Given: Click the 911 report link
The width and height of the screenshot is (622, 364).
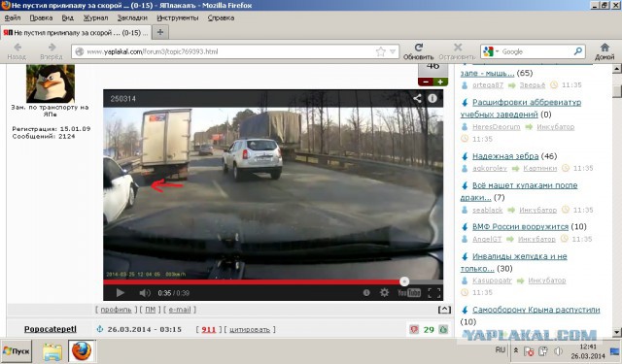Looking at the screenshot, I should (208, 329).
